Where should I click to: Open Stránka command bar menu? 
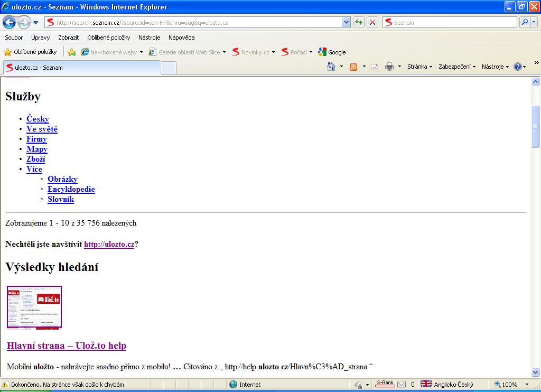(x=419, y=67)
